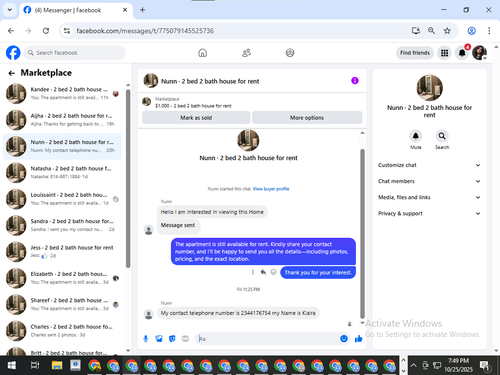Open the Groups icon in top navigation
The height and width of the screenshot is (375, 500).
(290, 53)
